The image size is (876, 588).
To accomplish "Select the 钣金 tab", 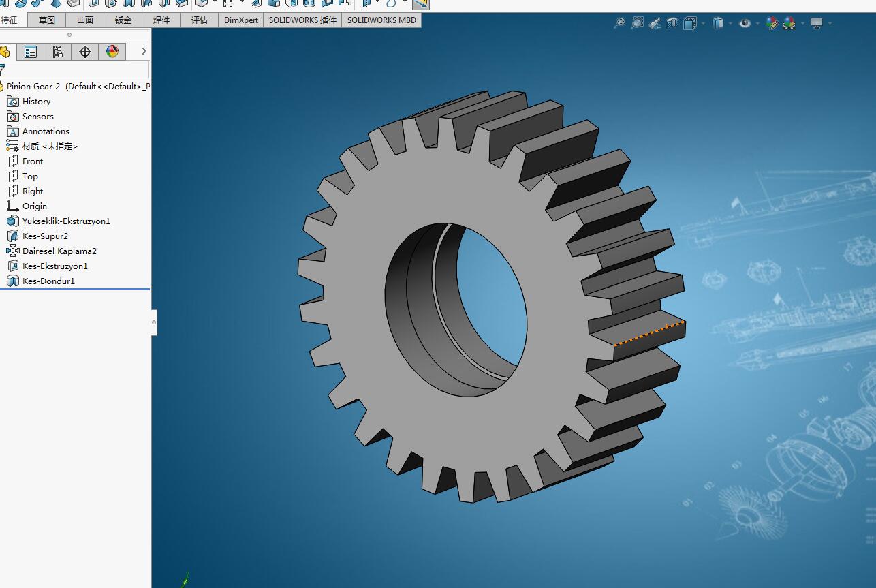I will 123,20.
